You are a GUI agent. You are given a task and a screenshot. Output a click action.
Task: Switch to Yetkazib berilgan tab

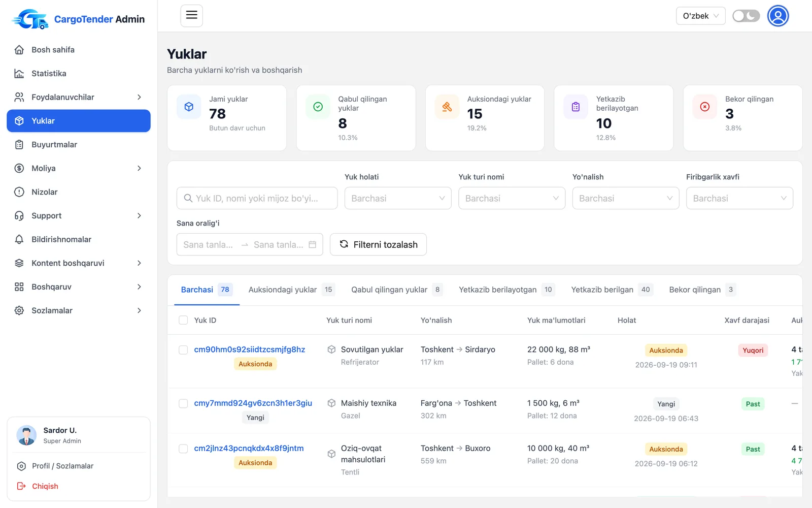[612, 290]
